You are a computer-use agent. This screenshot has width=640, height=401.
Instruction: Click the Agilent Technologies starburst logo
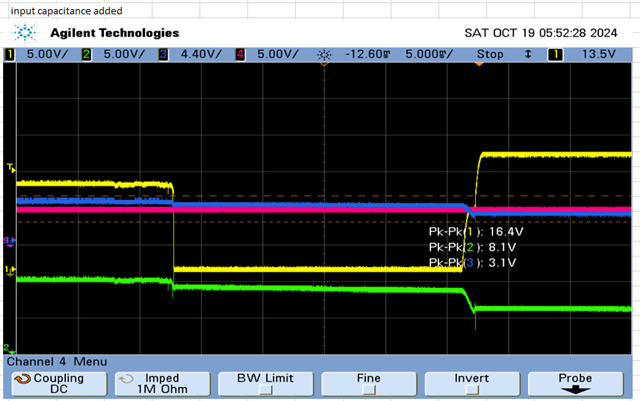25,33
